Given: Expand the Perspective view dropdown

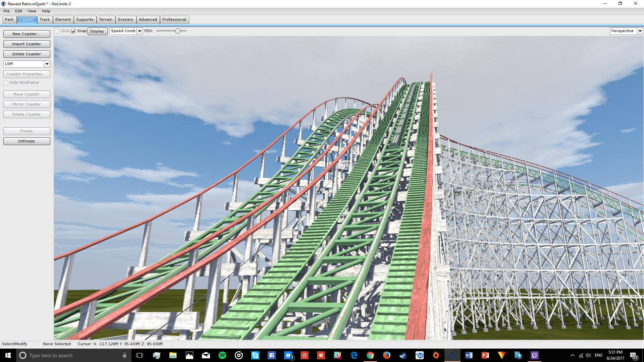Looking at the screenshot, I should click(x=640, y=31).
